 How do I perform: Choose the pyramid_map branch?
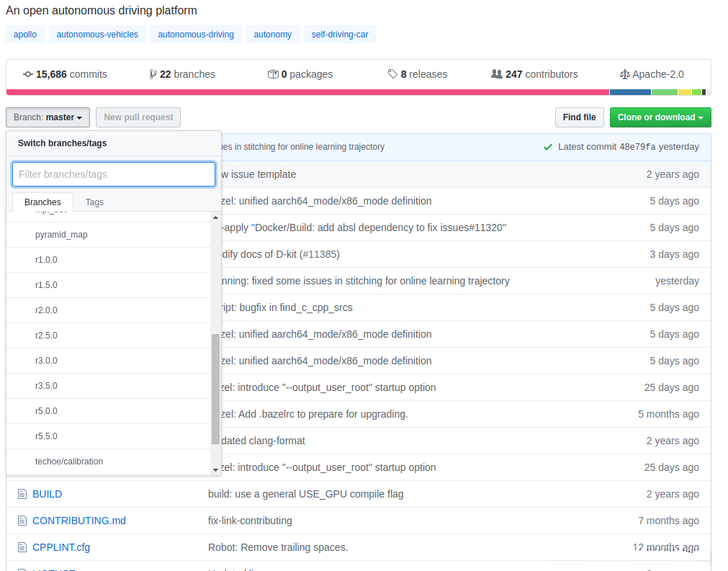61,235
